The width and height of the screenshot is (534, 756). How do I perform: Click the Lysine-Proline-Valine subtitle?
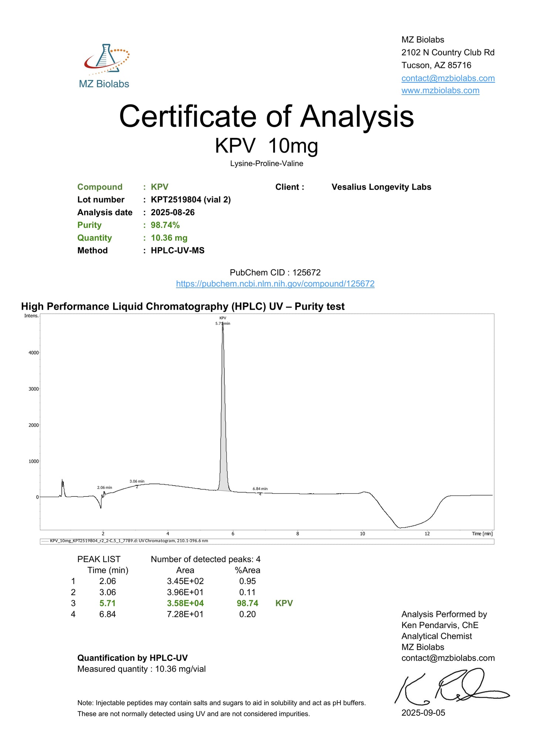(x=266, y=163)
